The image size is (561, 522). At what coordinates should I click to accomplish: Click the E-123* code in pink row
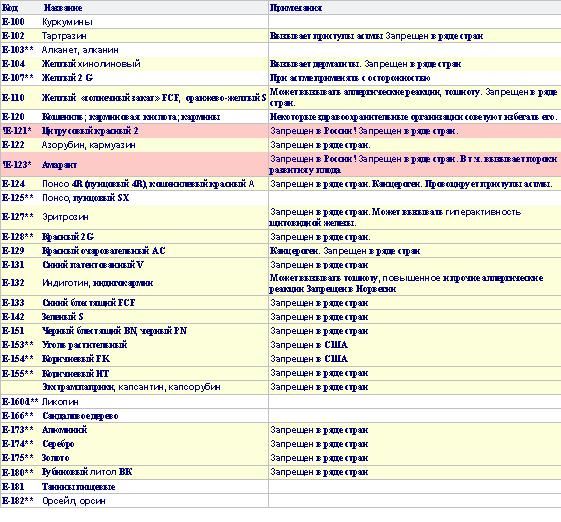point(17,165)
